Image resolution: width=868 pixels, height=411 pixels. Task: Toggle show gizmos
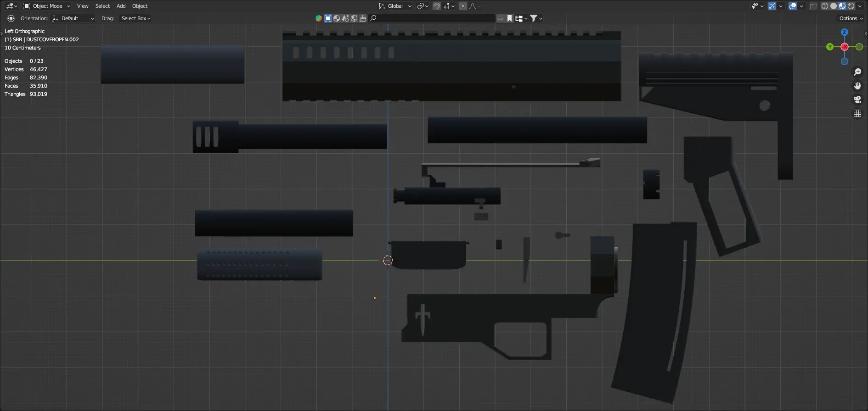(772, 6)
